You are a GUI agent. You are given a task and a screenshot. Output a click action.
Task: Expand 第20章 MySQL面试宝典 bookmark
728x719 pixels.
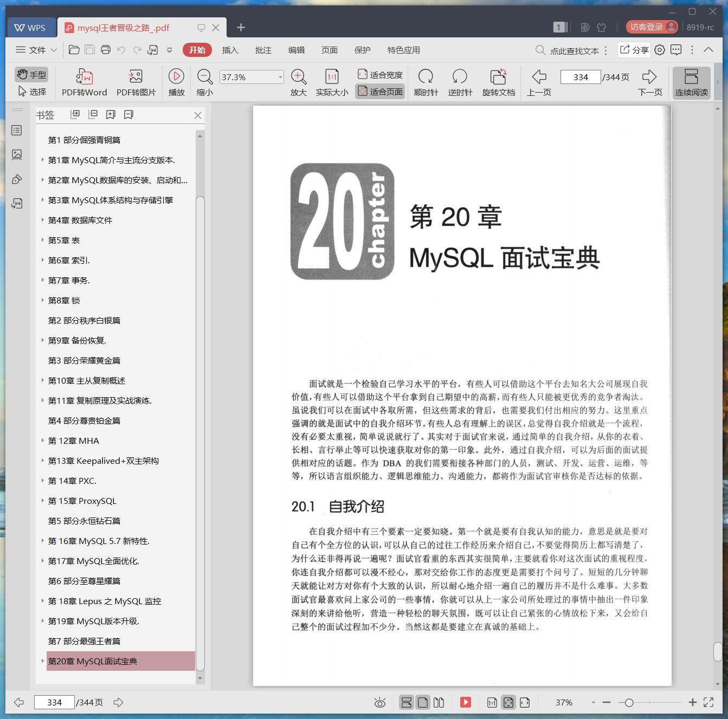(x=42, y=661)
